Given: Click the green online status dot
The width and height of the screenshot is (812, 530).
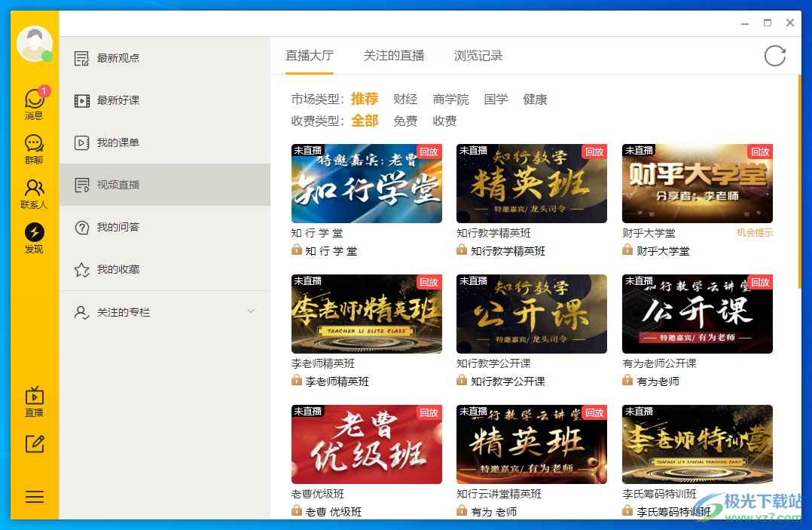Looking at the screenshot, I should click(x=47, y=56).
